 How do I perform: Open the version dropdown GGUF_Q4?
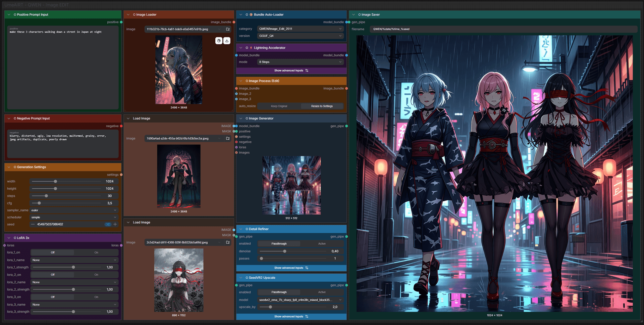click(x=301, y=36)
